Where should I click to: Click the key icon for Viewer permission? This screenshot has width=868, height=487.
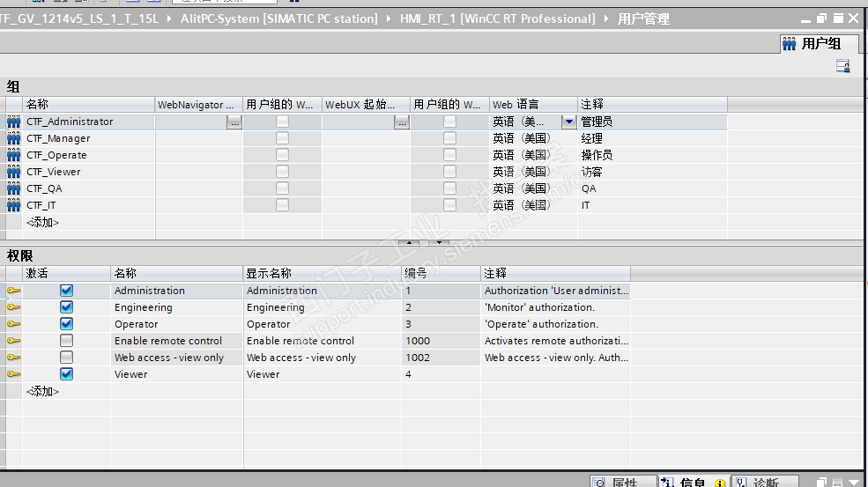(x=14, y=374)
